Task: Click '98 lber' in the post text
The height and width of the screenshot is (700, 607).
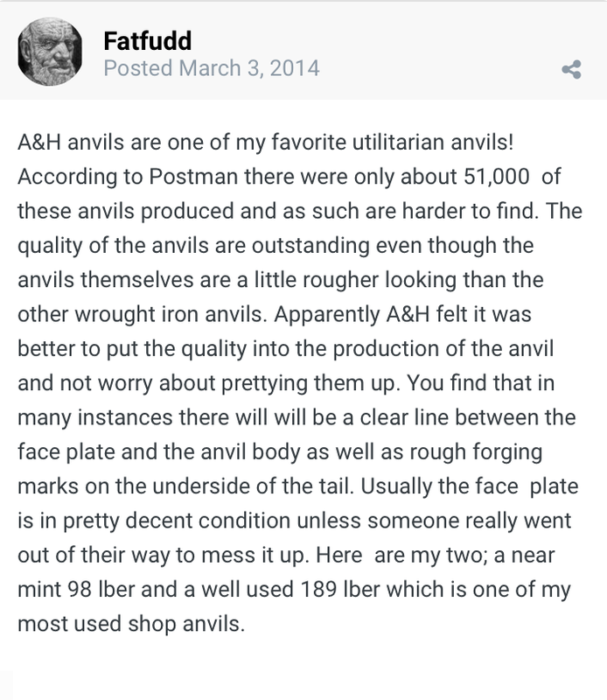Action: coord(101,589)
